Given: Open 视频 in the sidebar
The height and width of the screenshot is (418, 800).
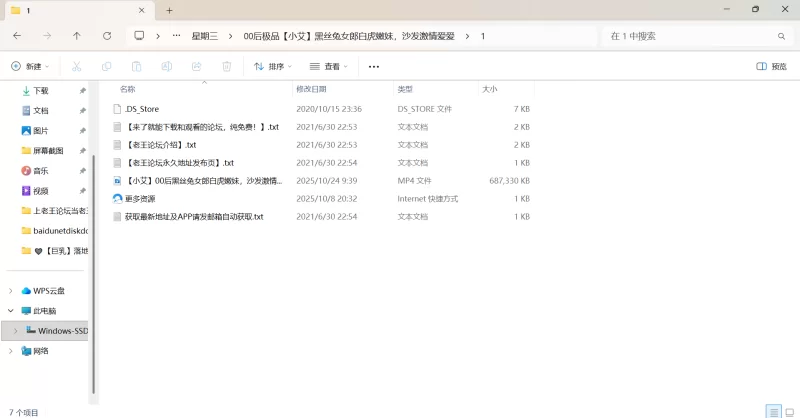Looking at the screenshot, I should [41, 191].
